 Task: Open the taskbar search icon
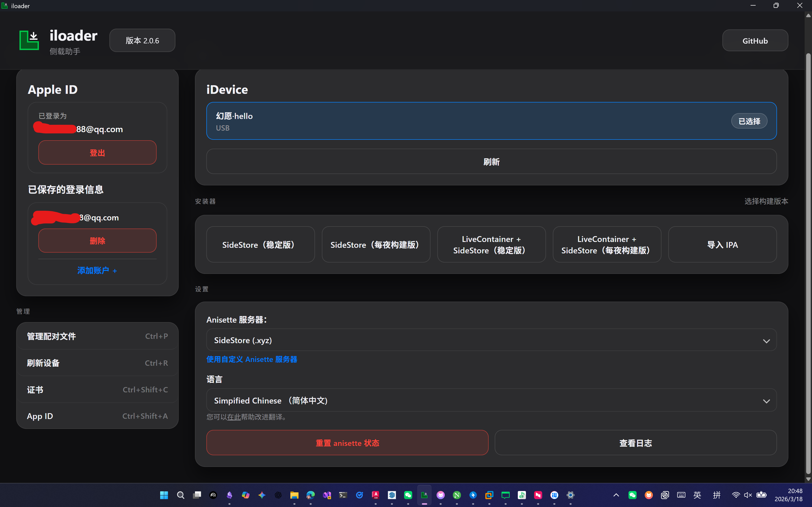point(180,495)
